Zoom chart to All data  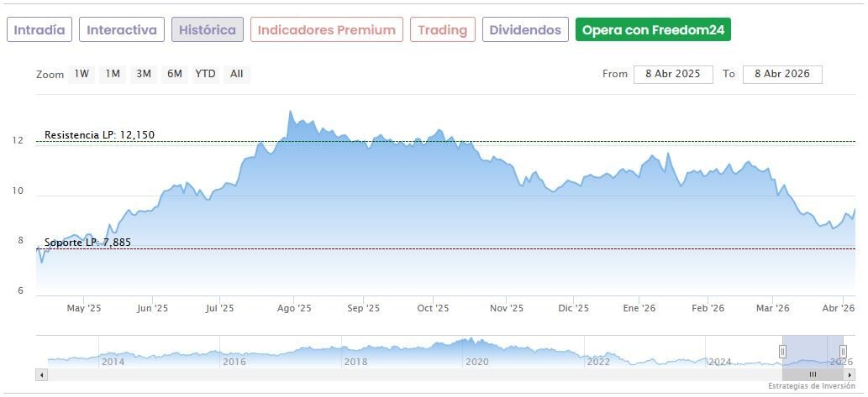click(237, 74)
